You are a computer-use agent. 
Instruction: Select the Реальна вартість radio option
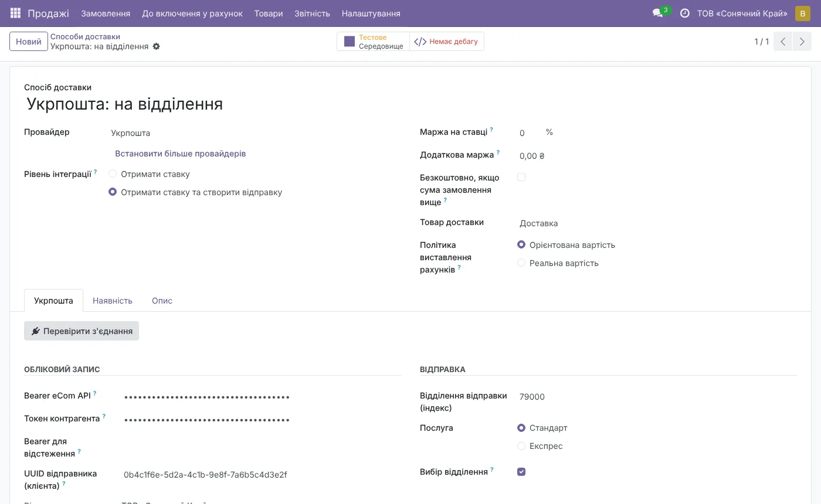point(521,263)
